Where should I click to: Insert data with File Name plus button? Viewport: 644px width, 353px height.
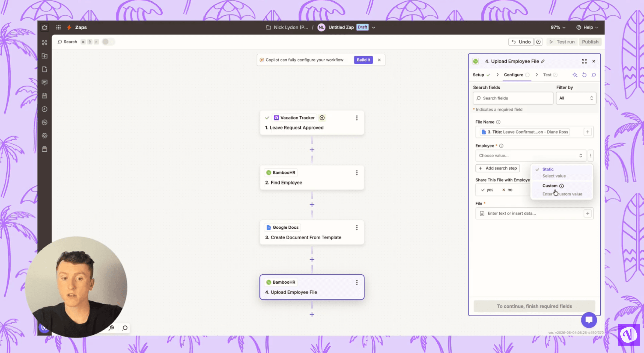pyautogui.click(x=588, y=132)
